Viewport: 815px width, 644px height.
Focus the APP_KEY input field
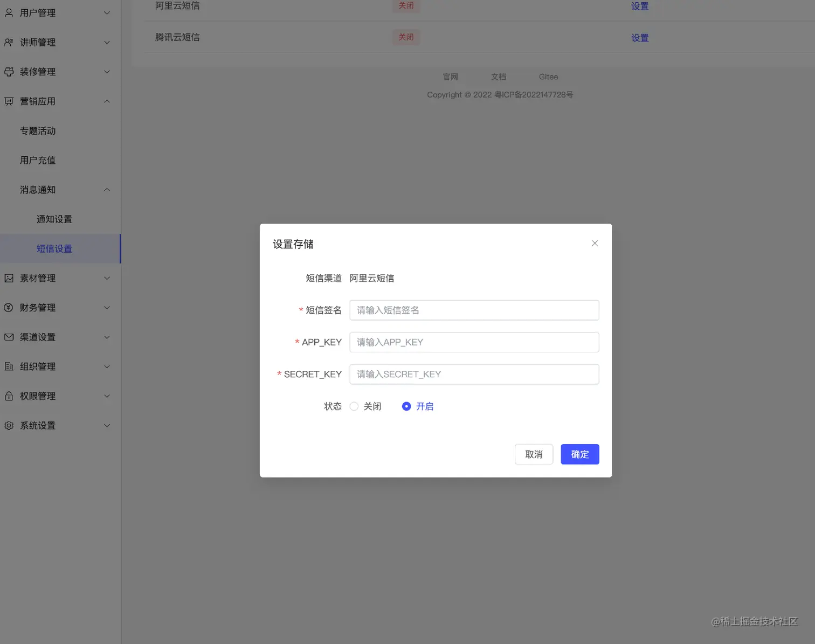pyautogui.click(x=474, y=342)
